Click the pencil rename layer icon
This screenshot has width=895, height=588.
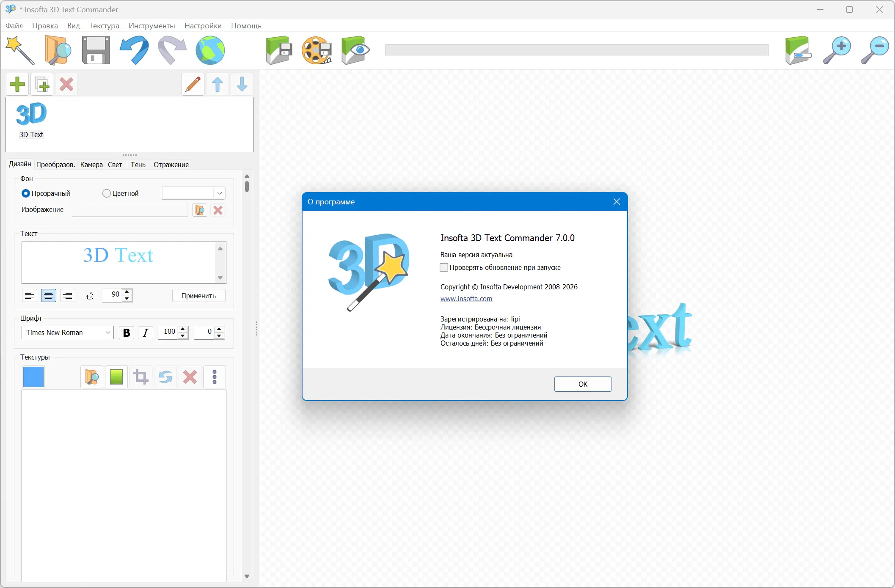pyautogui.click(x=193, y=84)
